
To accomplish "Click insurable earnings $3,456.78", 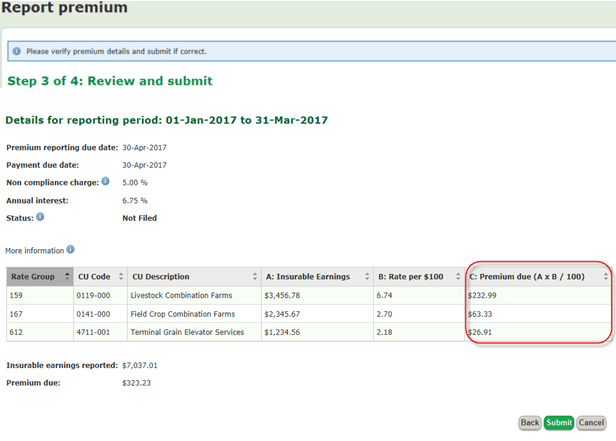I will (282, 295).
